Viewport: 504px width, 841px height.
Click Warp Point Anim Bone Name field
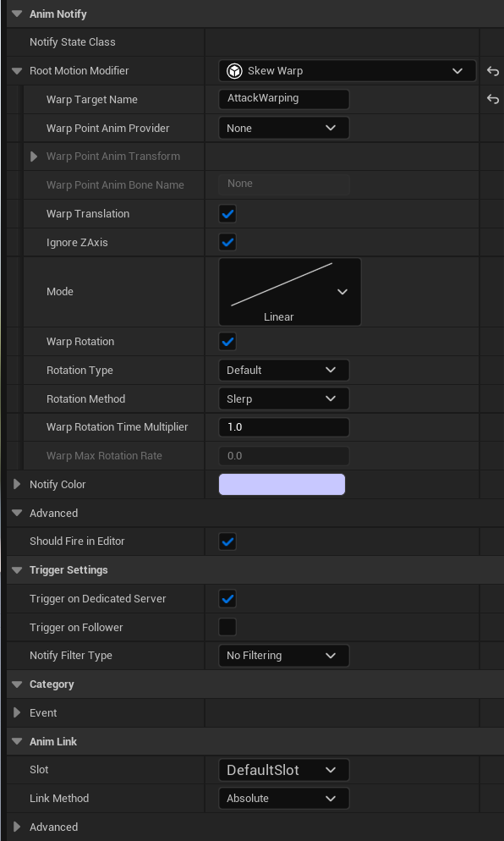284,184
